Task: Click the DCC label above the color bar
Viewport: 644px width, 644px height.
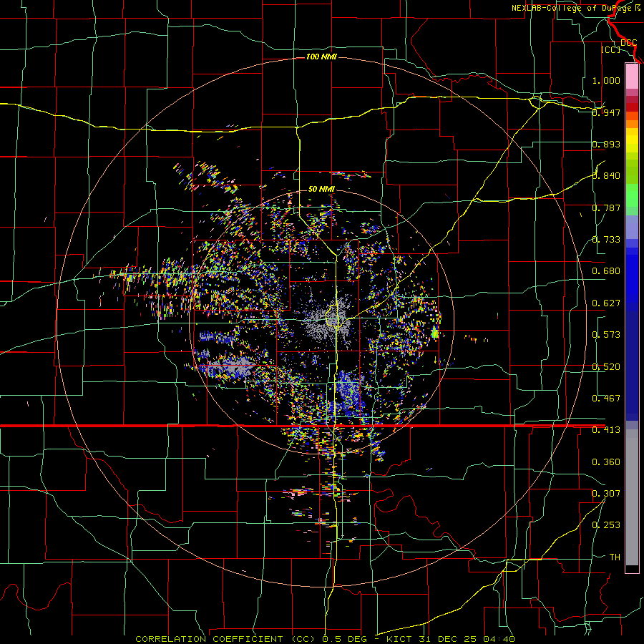Action: tap(628, 42)
